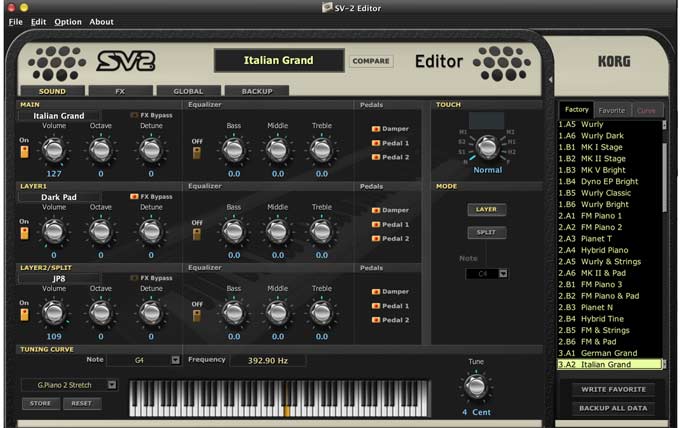Click the Italian Grand program name display
Viewport: 680px width, 428px height.
pos(279,60)
